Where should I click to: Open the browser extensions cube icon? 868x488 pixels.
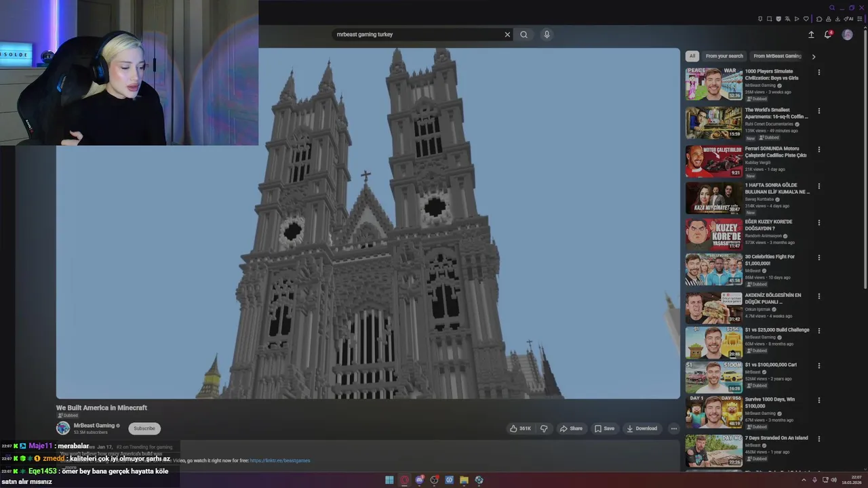coord(819,19)
